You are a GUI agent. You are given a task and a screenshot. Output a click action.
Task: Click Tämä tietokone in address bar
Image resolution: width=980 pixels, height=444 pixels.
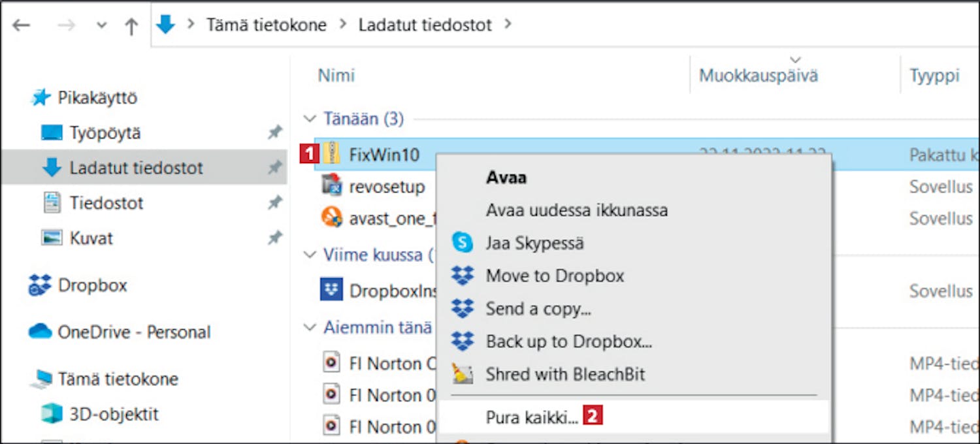(x=267, y=25)
